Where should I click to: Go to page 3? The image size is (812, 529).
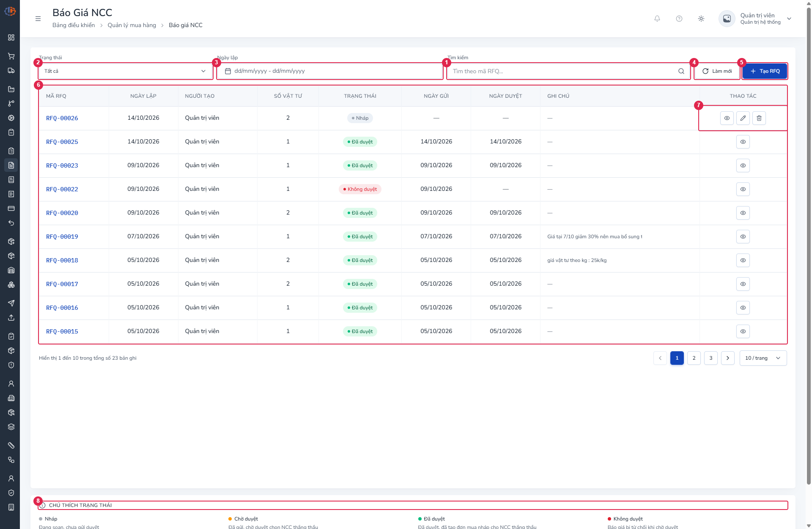(711, 358)
